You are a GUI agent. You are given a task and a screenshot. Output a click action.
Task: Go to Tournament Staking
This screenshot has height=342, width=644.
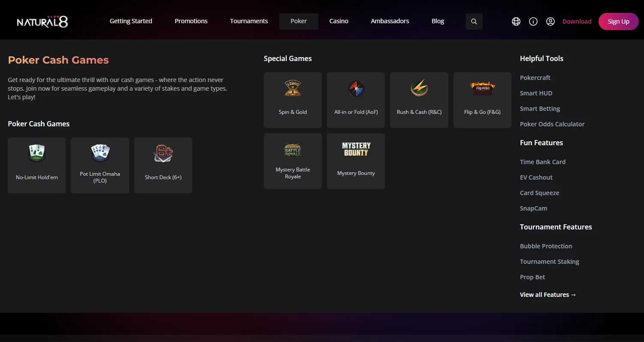coord(550,262)
